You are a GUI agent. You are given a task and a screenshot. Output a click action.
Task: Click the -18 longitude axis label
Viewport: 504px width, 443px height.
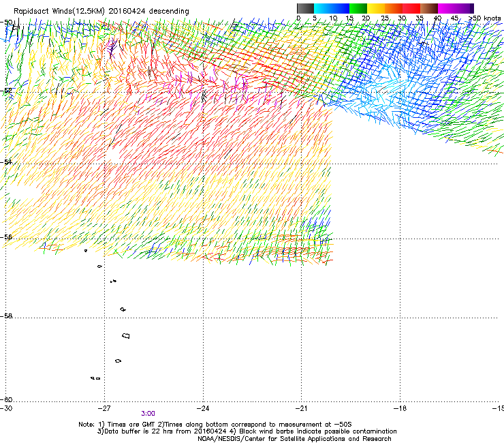[x=400, y=408]
